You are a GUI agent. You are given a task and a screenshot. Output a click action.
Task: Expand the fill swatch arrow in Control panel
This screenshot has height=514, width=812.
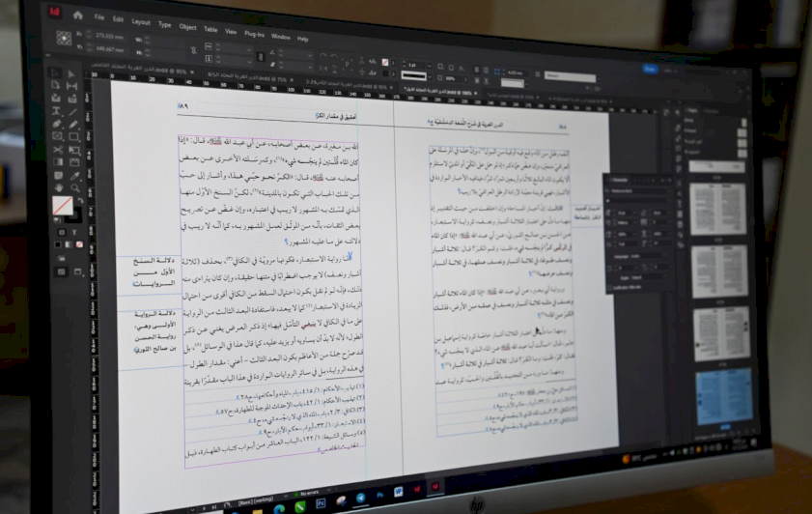click(x=393, y=63)
